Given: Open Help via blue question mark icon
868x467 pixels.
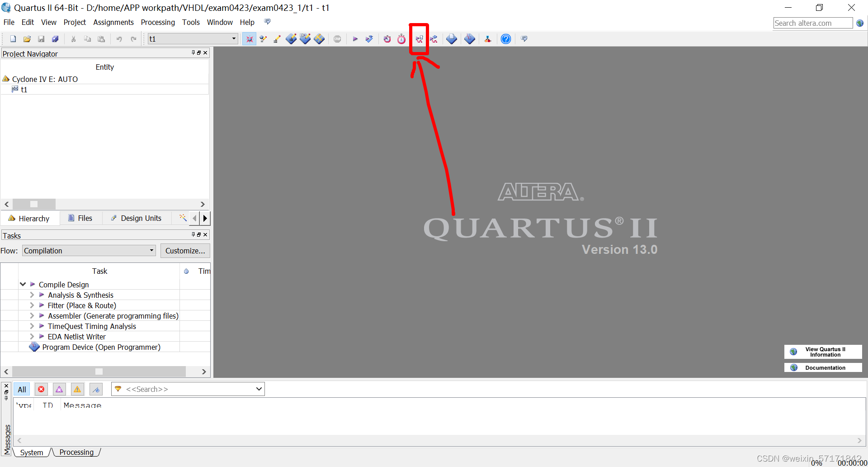Looking at the screenshot, I should (x=506, y=39).
